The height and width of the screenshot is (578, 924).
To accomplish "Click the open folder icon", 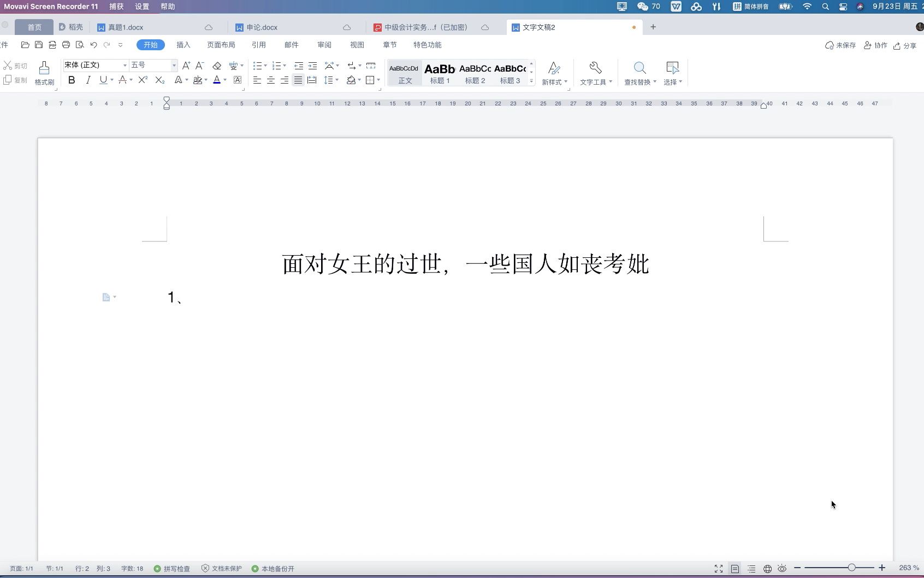I will [x=25, y=45].
